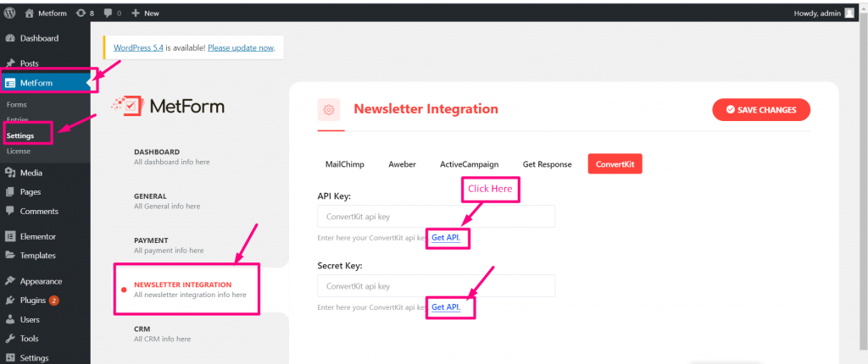This screenshot has height=364, width=868.
Task: Click the WordPress logo icon
Action: click(10, 14)
